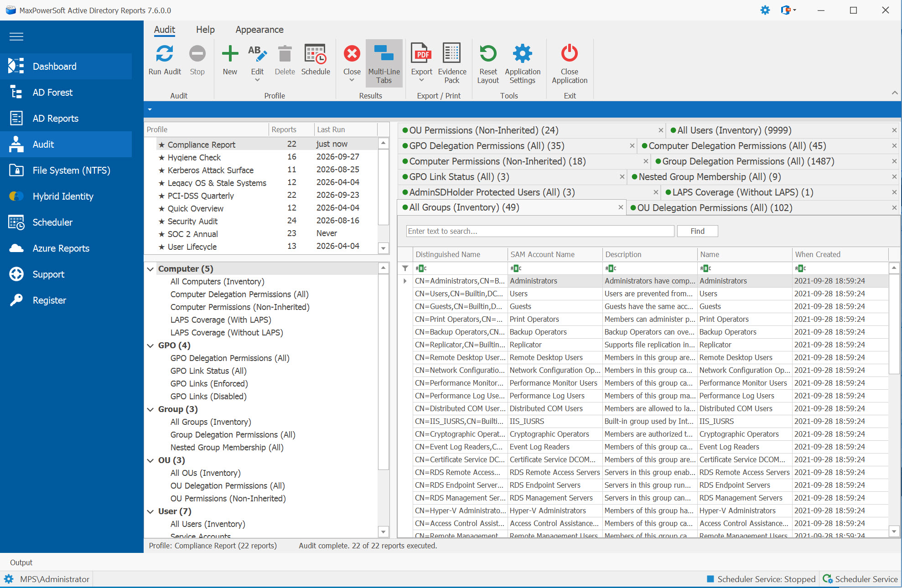
Task: Open the Close results dropdown
Action: pyautogui.click(x=352, y=80)
